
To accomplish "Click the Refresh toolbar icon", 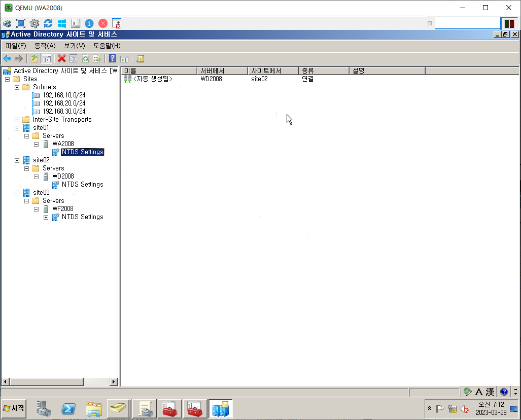I will 85,59.
